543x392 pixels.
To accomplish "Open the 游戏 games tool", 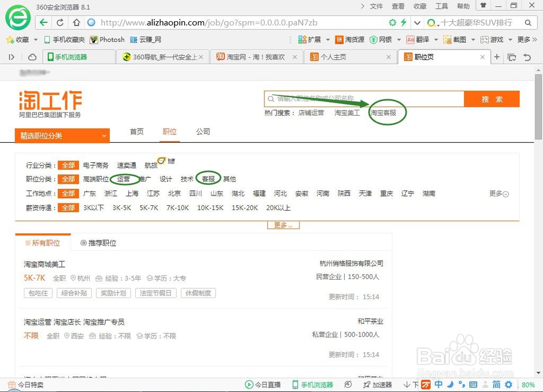I will tap(492, 40).
